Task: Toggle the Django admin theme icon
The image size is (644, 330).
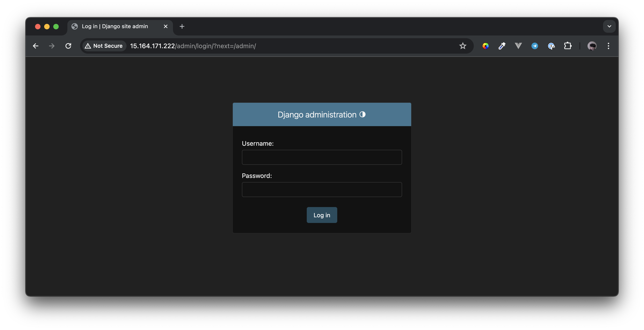Action: 362,114
